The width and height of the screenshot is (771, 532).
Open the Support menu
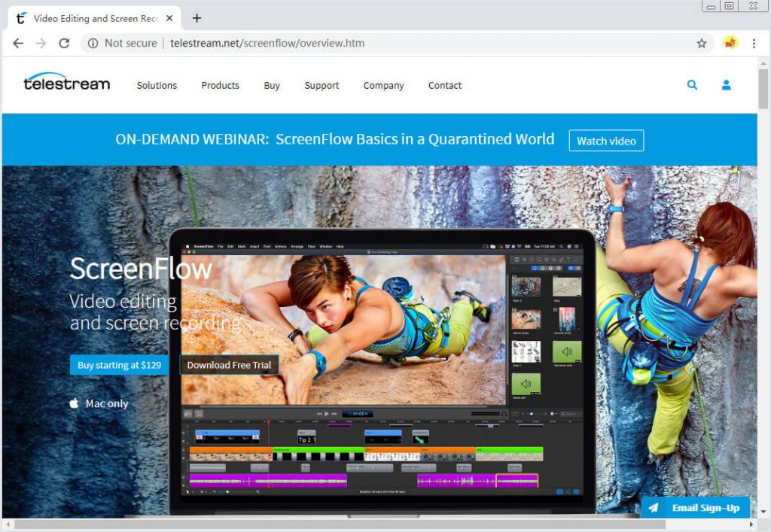[x=322, y=86]
